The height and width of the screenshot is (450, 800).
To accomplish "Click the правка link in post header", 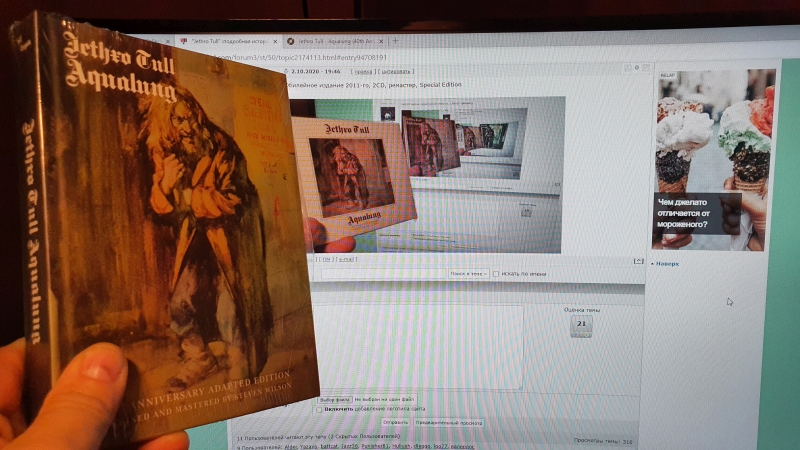I will coord(363,71).
